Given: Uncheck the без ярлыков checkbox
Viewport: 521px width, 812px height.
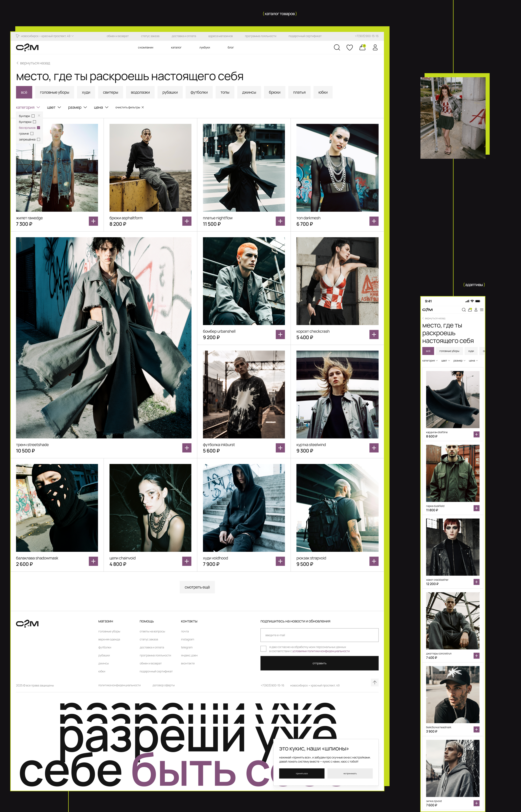Looking at the screenshot, I should (x=38, y=128).
